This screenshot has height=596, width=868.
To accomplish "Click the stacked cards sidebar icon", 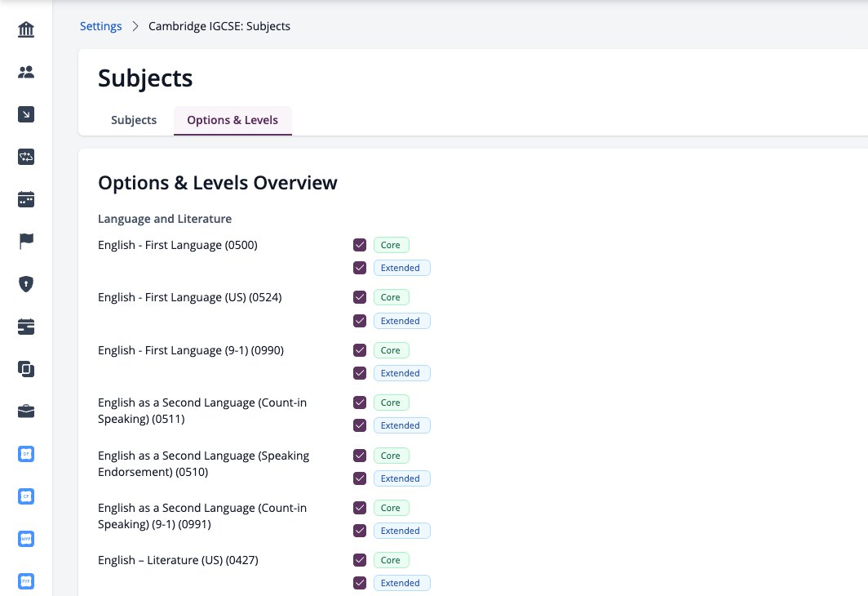I will [26, 327].
